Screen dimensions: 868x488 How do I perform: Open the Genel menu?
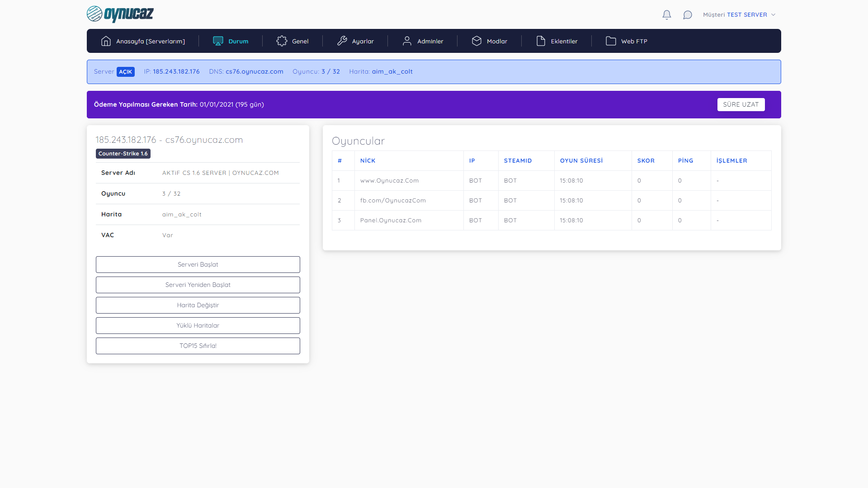[292, 41]
